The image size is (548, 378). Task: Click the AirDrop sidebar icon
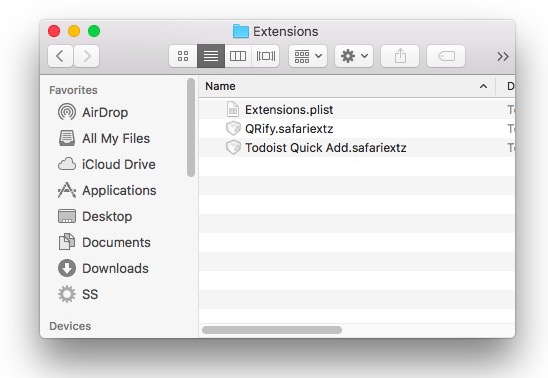click(67, 112)
